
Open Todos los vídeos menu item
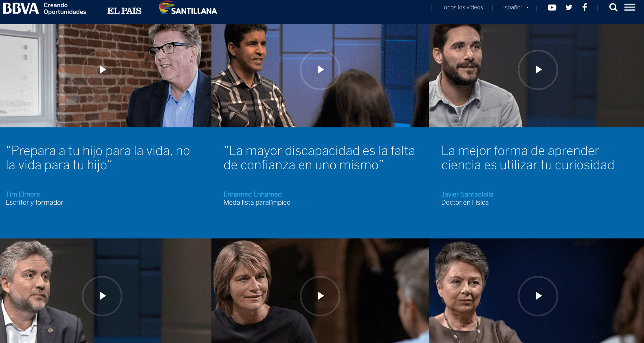coord(462,7)
